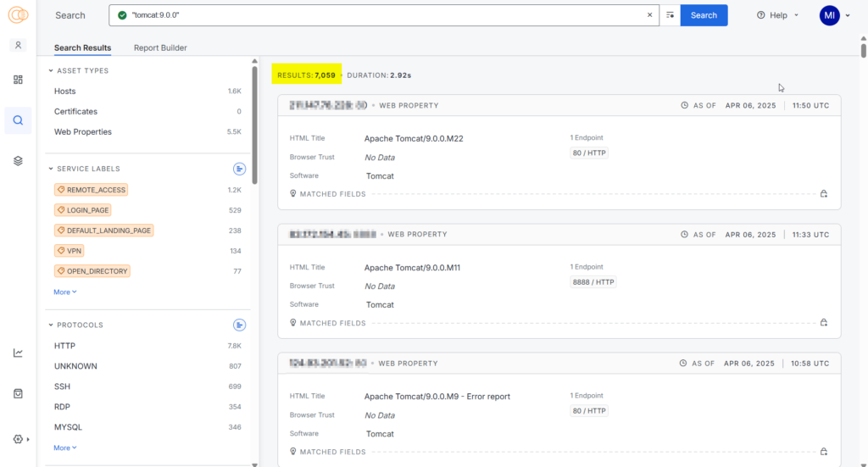The width and height of the screenshot is (868, 467).
Task: Expand the account dropdown arrow beside MI
Action: click(848, 15)
